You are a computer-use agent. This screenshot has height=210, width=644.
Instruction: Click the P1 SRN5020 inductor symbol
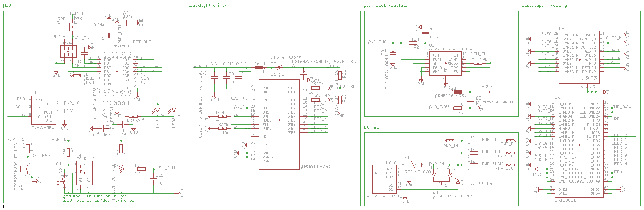(x=458, y=91)
